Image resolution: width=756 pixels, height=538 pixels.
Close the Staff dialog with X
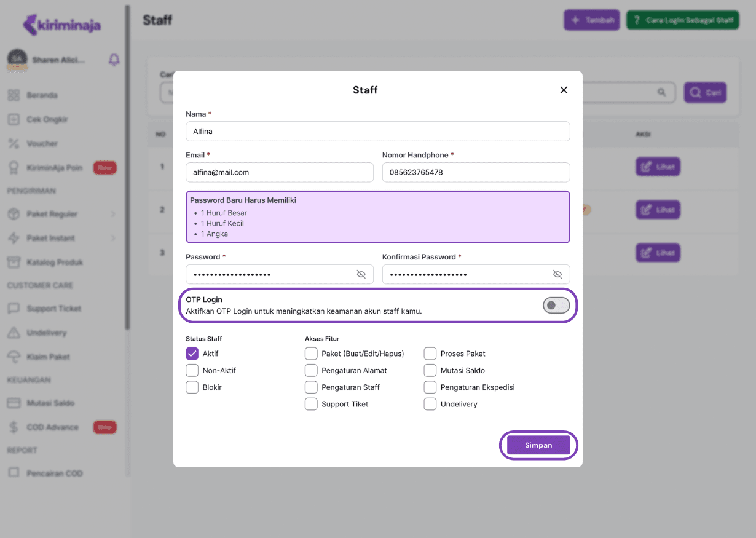pyautogui.click(x=564, y=90)
